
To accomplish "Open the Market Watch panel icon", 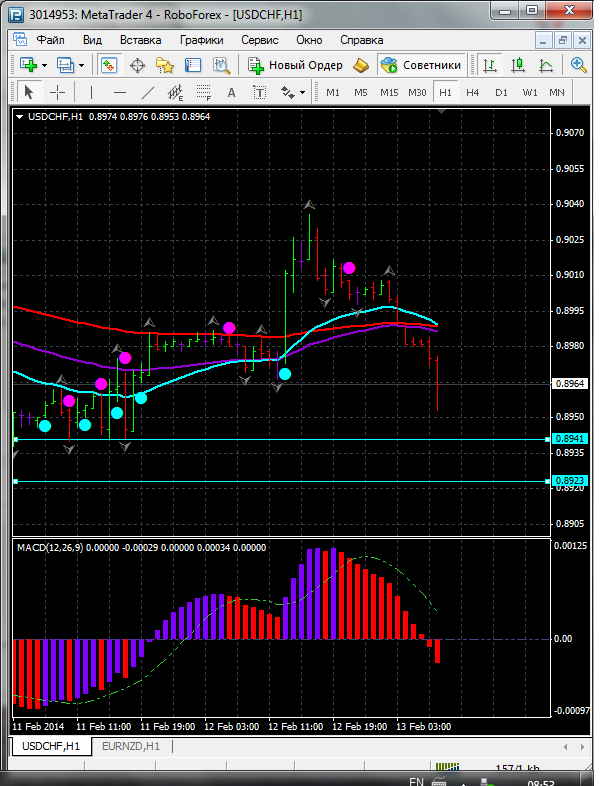I will [x=109, y=65].
